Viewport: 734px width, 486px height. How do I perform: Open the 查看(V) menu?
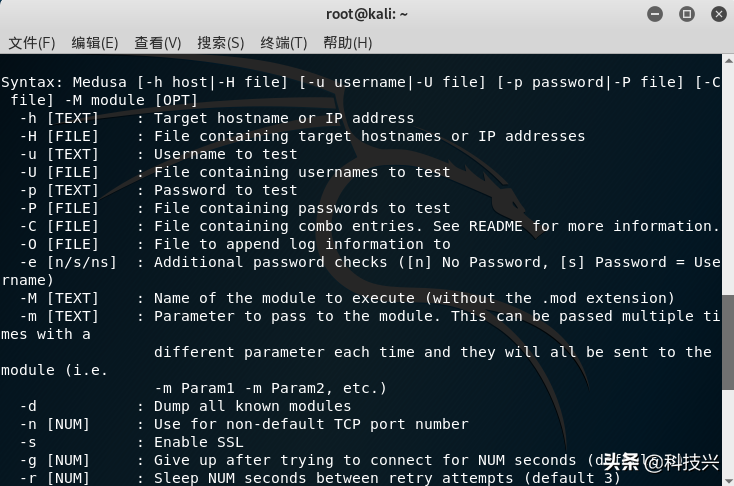[x=158, y=43]
